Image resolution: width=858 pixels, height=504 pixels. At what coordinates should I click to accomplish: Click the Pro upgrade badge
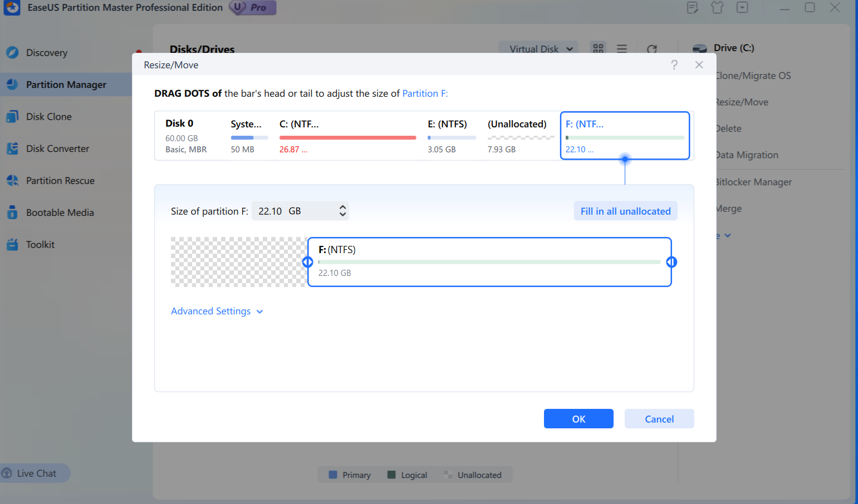coord(253,8)
